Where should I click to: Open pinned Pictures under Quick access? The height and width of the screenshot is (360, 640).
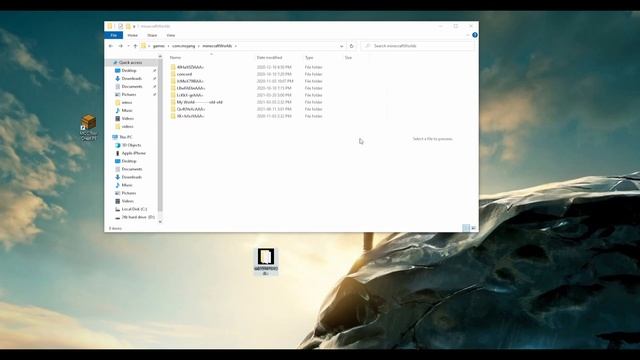pyautogui.click(x=129, y=94)
